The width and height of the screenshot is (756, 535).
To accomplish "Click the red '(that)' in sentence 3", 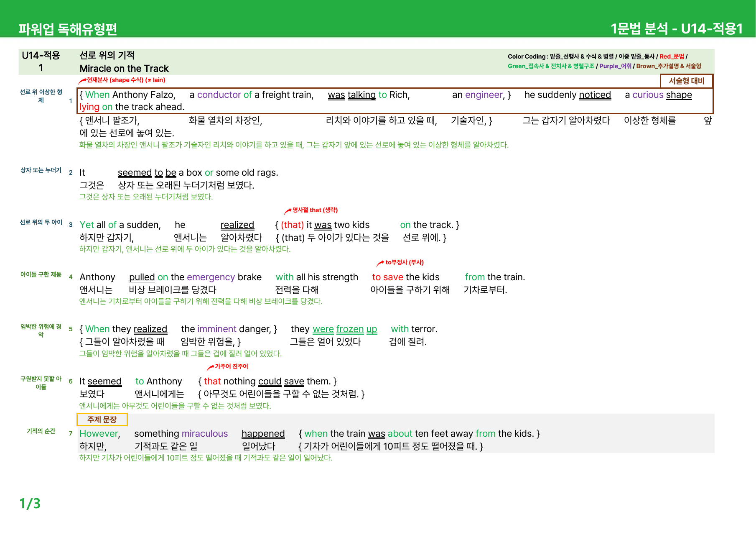I will click(293, 225).
